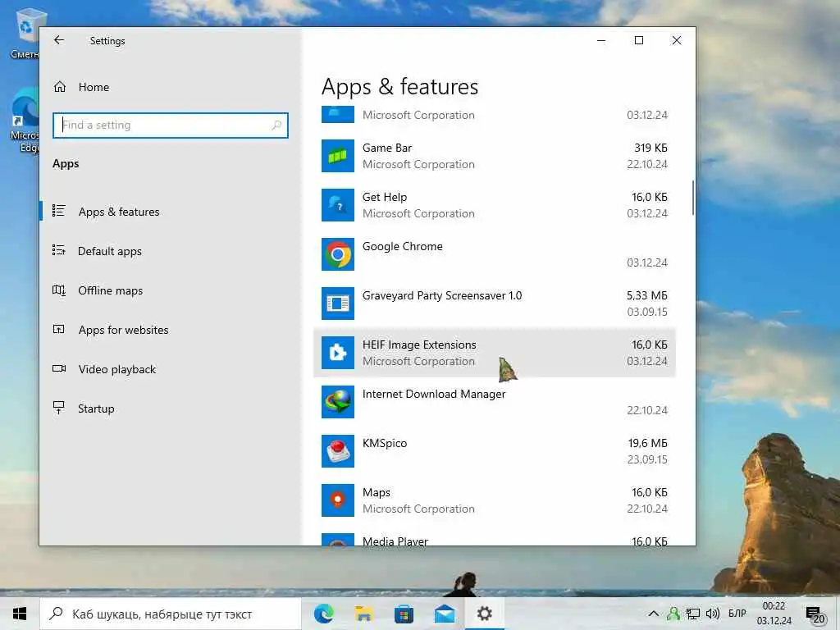The height and width of the screenshot is (630, 840).
Task: Click the Maps app icon
Action: [x=337, y=501]
